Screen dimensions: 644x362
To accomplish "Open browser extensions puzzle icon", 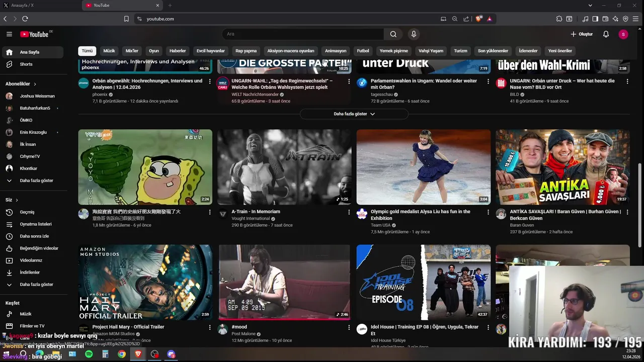I will 559,19.
